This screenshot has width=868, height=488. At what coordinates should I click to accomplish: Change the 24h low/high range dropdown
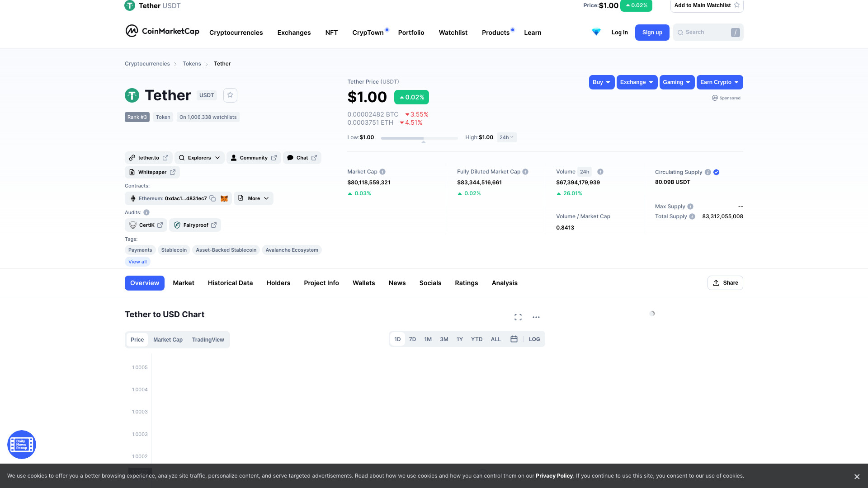click(507, 137)
